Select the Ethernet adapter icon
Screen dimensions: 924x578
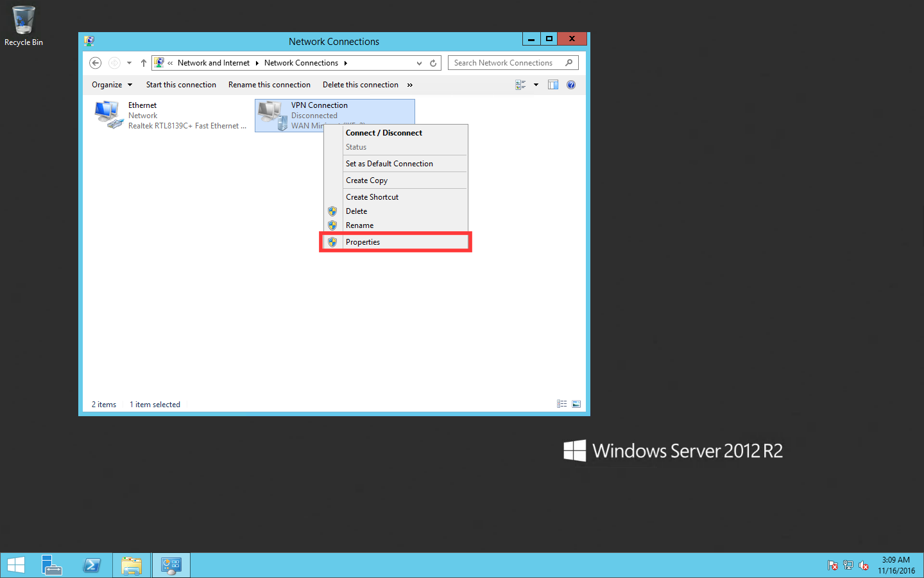coord(109,115)
